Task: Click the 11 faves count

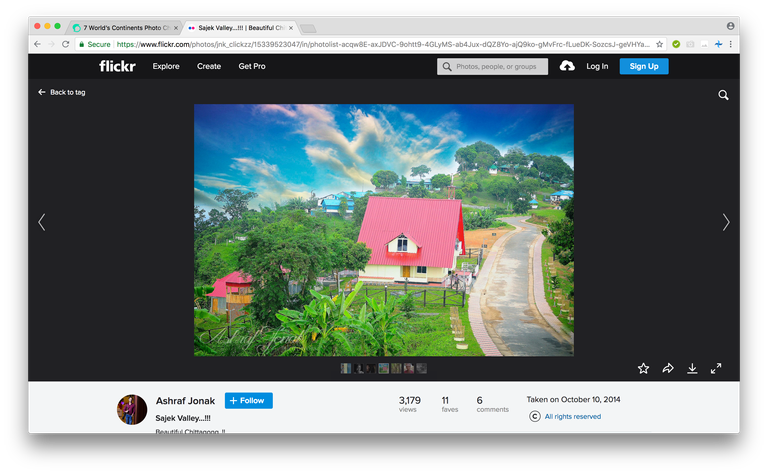Action: point(450,404)
